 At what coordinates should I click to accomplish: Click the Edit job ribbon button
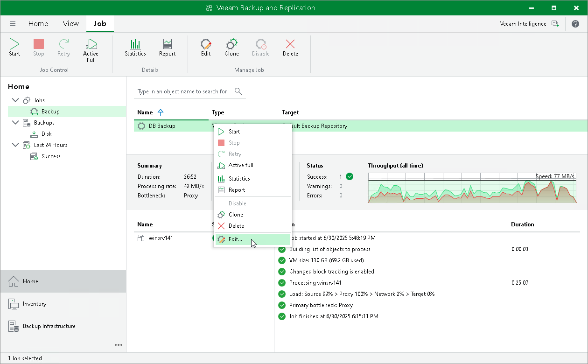coord(206,48)
